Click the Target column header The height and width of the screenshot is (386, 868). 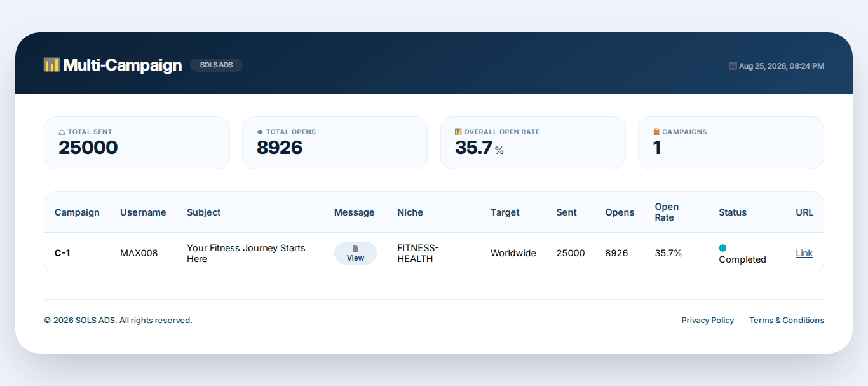(505, 212)
